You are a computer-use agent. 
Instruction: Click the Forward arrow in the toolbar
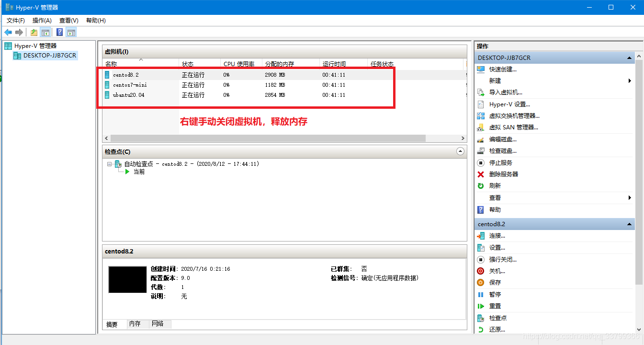[x=19, y=32]
